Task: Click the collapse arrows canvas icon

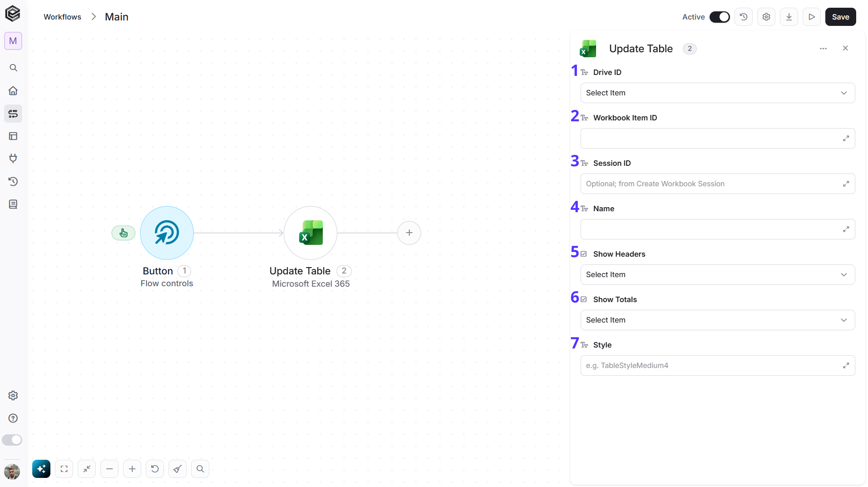Action: (87, 469)
